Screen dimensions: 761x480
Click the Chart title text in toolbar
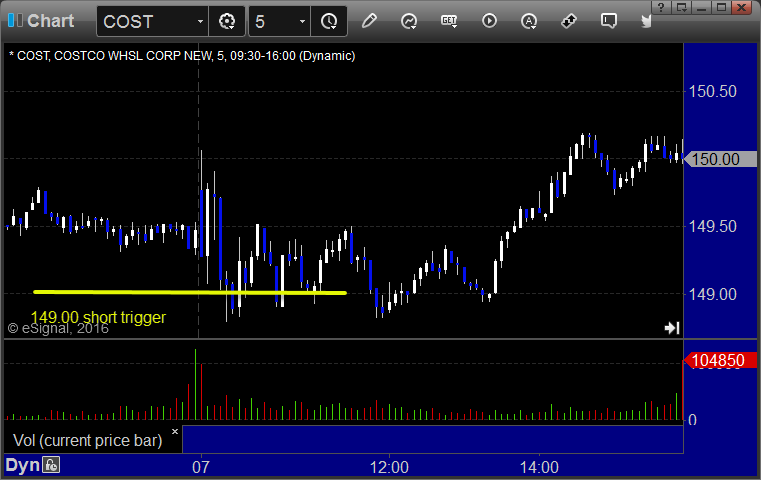click(x=50, y=21)
